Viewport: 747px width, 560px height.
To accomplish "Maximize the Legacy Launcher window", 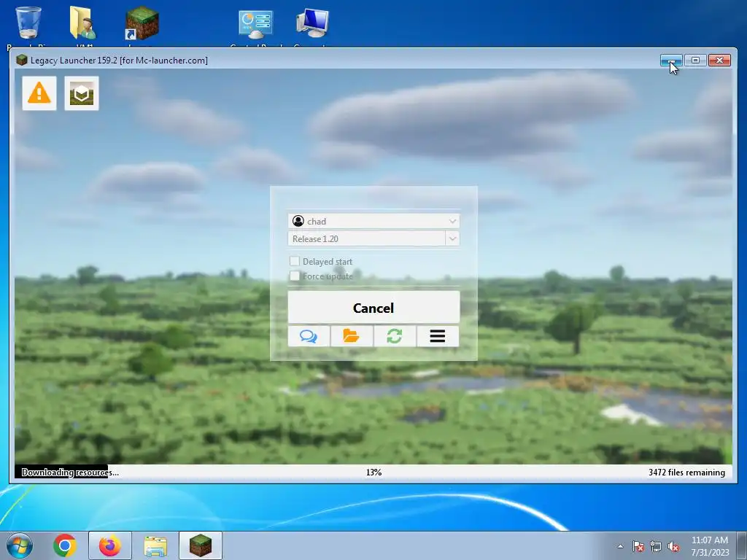I will (x=695, y=60).
